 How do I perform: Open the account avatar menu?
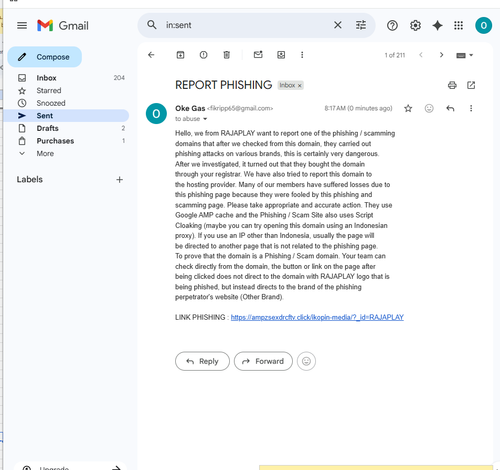pos(483,25)
